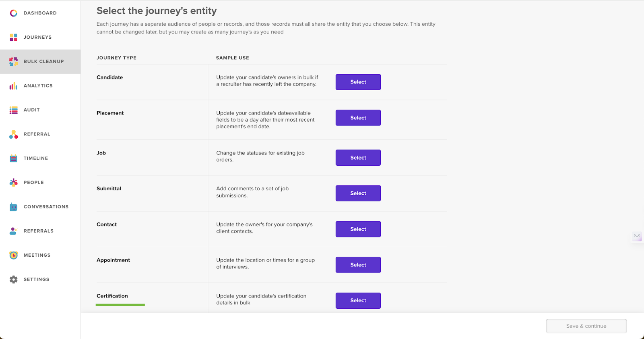Go to the Journeys section

[x=40, y=37]
